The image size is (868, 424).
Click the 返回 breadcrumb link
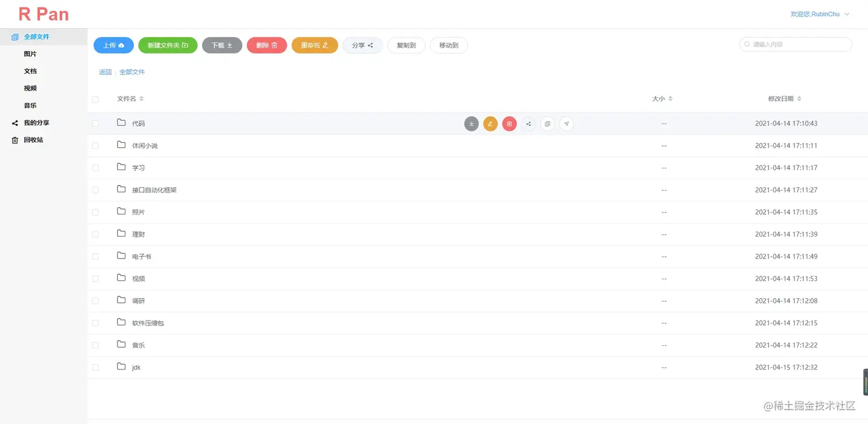pos(105,72)
